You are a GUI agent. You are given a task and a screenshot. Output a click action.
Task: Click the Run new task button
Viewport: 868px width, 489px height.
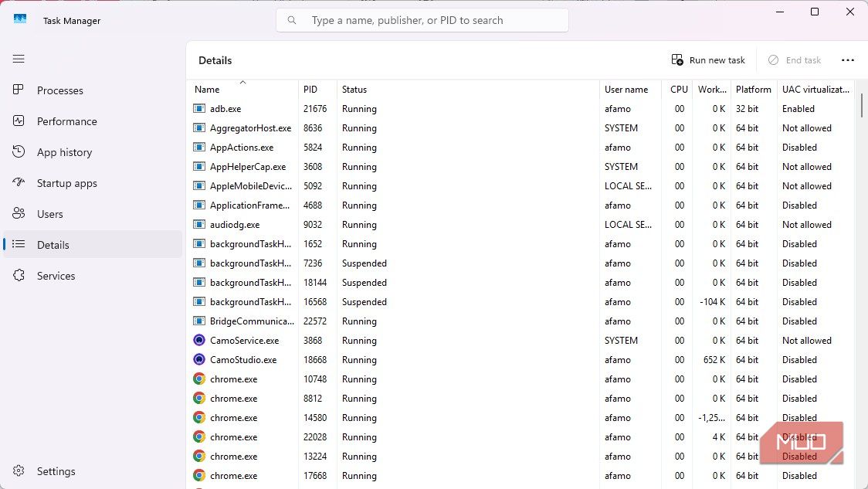click(708, 59)
